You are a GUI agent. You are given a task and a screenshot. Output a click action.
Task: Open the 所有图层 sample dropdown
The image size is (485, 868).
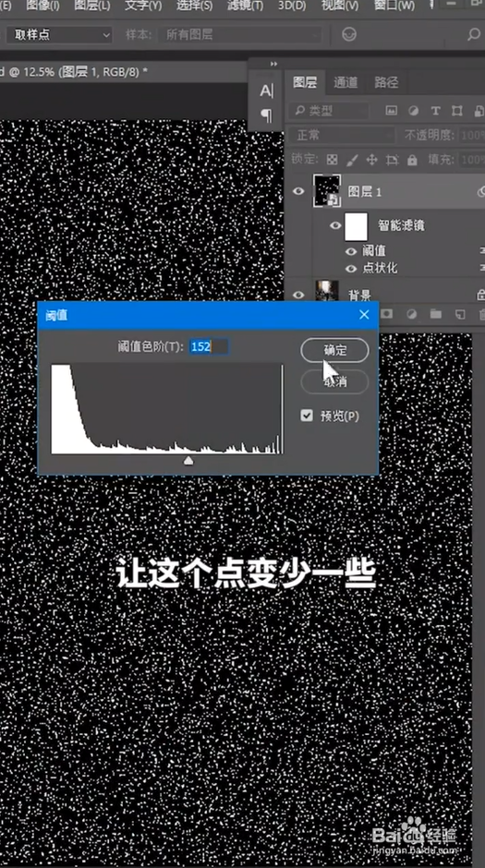pos(240,35)
